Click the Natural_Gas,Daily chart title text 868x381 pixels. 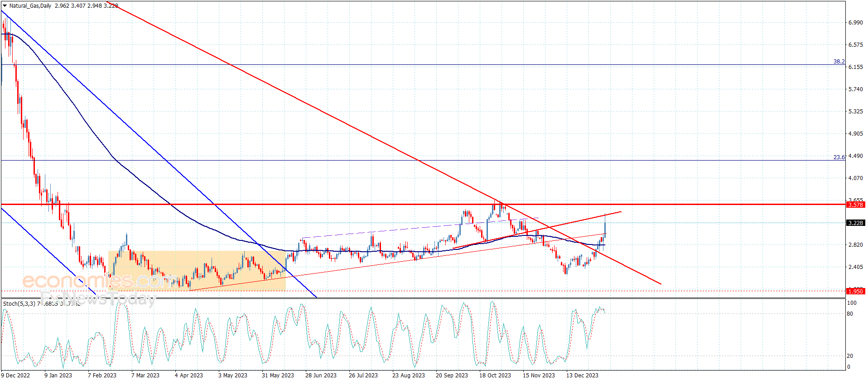pos(30,6)
